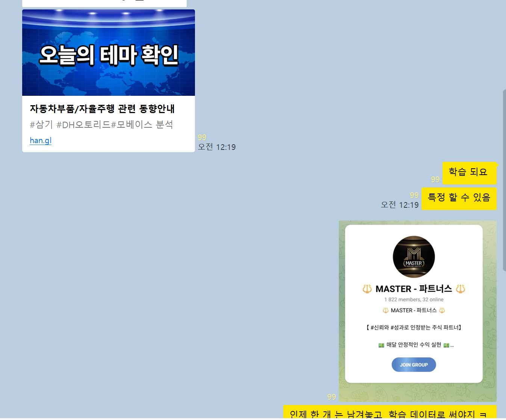Click the trident emoji left of the MASTER title

click(x=367, y=289)
